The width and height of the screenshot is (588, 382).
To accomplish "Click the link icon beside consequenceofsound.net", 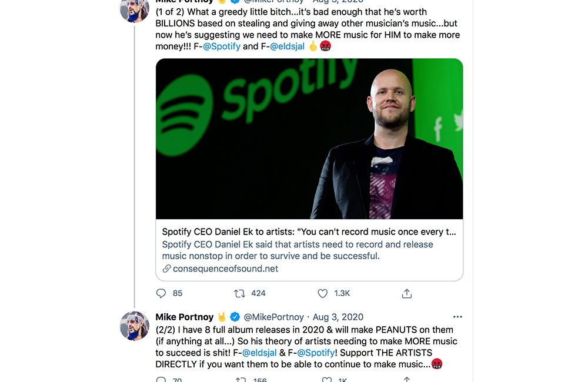I will coord(167,269).
